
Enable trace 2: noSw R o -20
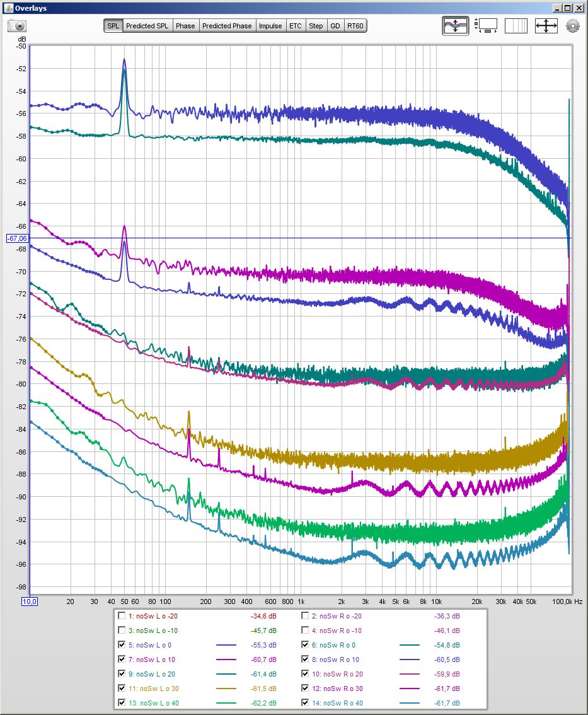tap(305, 615)
